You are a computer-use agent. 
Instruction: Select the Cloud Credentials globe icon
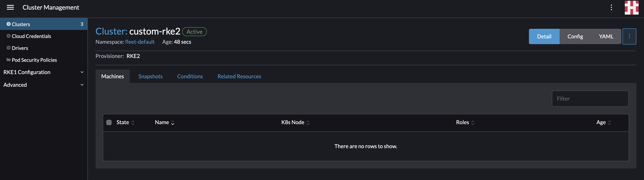click(8, 36)
